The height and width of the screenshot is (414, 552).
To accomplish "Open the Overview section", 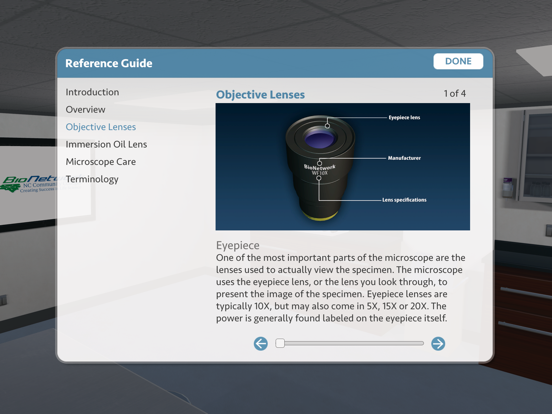I will click(86, 109).
